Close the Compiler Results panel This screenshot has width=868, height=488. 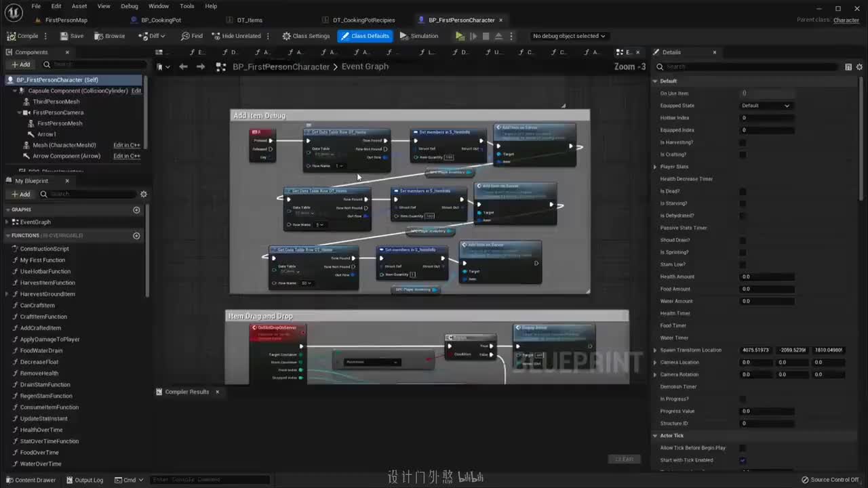(x=217, y=392)
